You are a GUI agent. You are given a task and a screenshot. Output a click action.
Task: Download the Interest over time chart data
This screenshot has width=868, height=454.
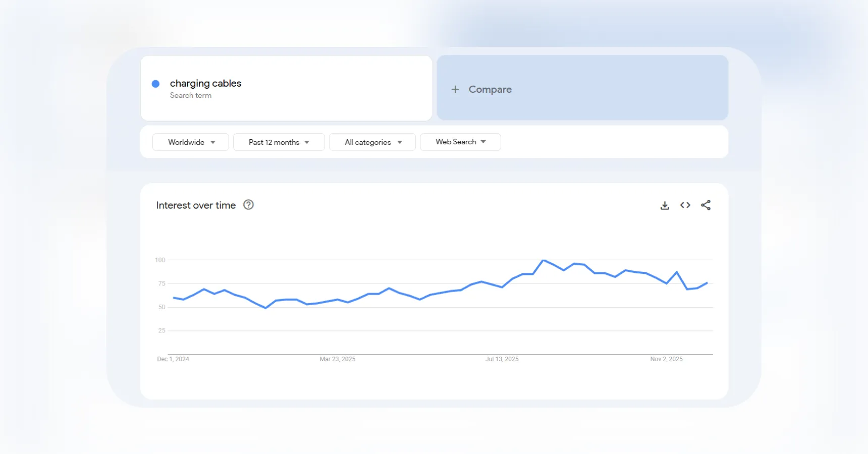click(665, 205)
